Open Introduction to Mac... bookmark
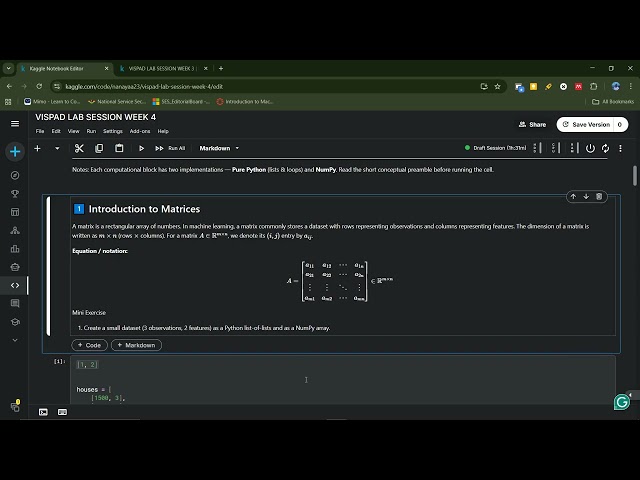640x480 pixels. click(x=245, y=102)
